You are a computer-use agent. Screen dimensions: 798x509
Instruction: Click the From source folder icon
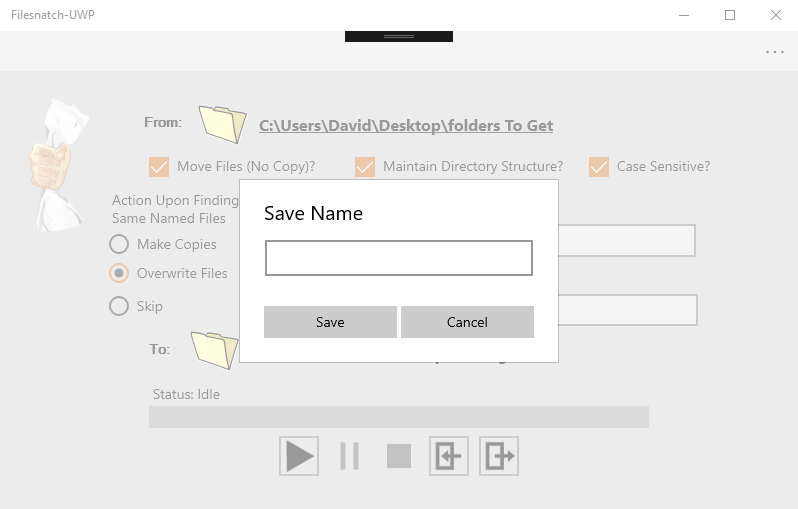tap(222, 124)
